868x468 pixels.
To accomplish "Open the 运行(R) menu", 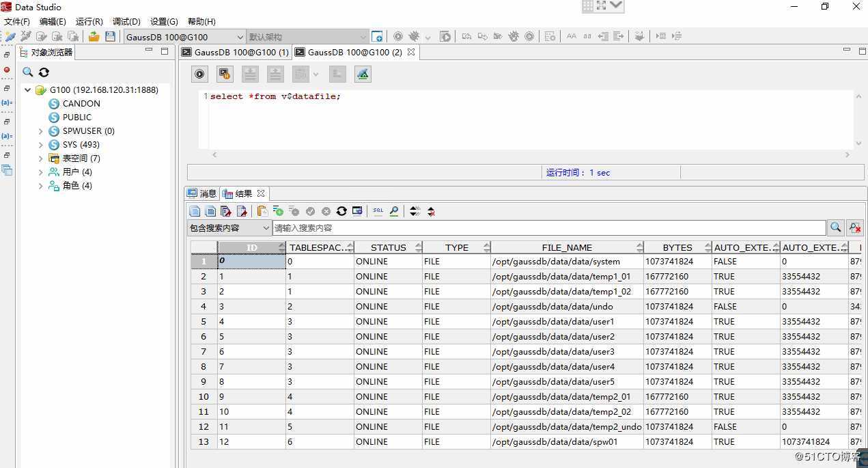I will (89, 22).
